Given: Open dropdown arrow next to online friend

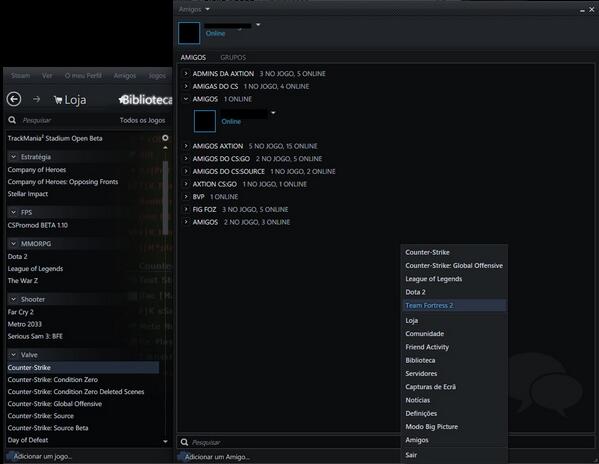Looking at the screenshot, I should (273, 113).
